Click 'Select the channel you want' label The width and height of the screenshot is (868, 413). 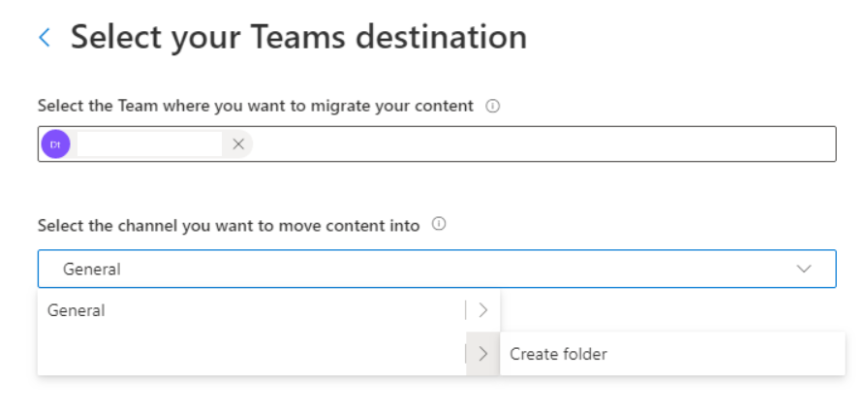(229, 225)
